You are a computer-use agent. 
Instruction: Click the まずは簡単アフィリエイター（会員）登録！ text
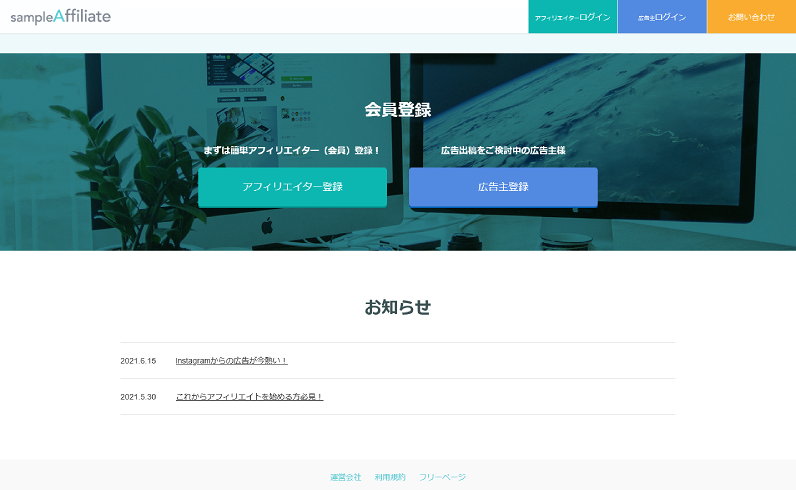pyautogui.click(x=292, y=150)
